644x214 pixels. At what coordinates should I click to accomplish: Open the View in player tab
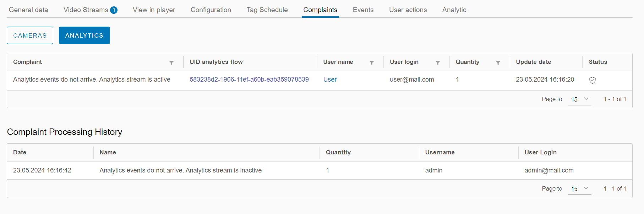(154, 10)
